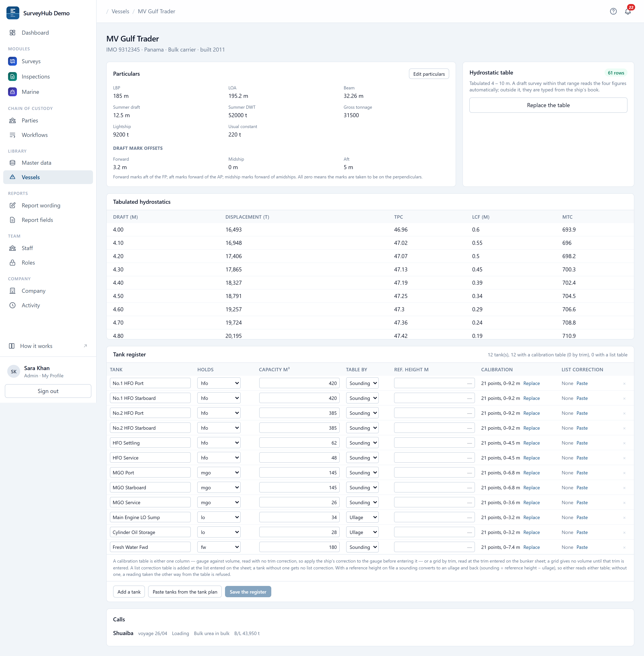
Task: Click the SurveyHub Demo logo icon
Action: [x=13, y=13]
